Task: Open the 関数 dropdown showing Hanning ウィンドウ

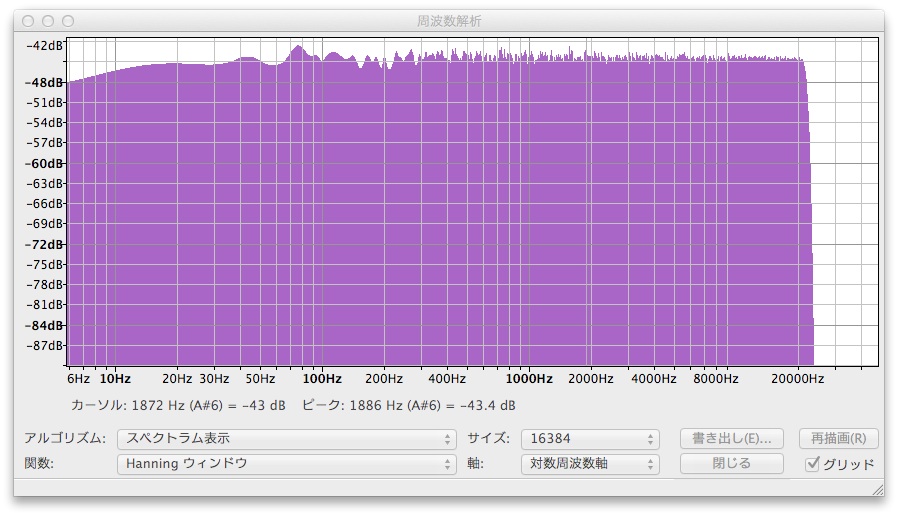Action: point(286,464)
